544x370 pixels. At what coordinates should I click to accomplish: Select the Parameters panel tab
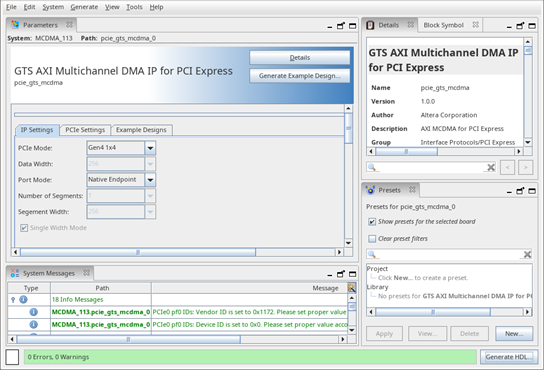(x=40, y=25)
